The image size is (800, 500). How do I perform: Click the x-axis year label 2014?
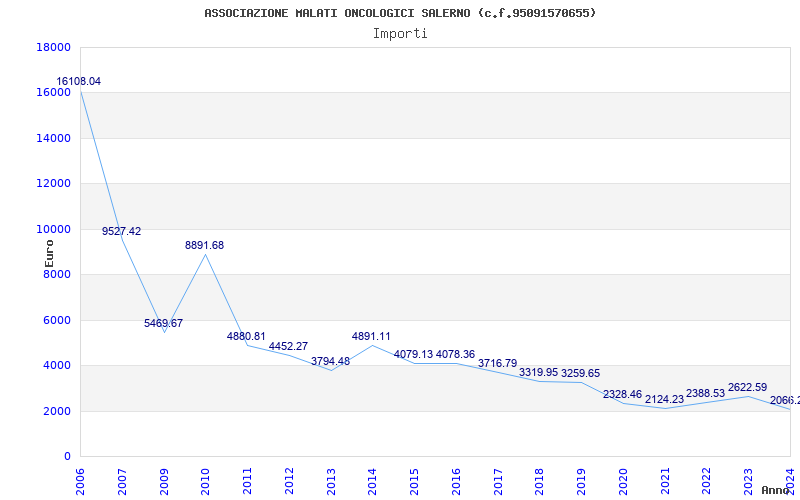372,482
